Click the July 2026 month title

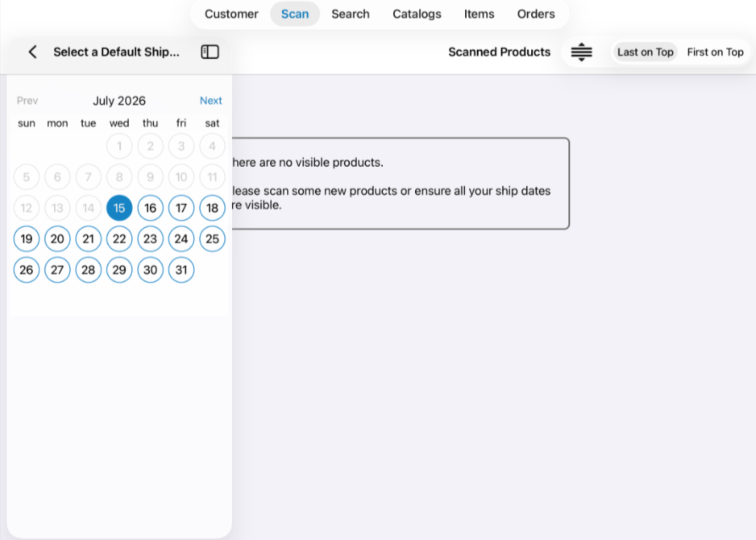pos(119,100)
